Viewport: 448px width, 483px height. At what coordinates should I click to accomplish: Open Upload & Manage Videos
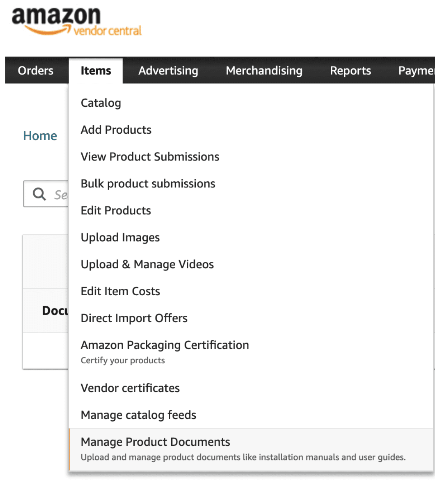[147, 264]
